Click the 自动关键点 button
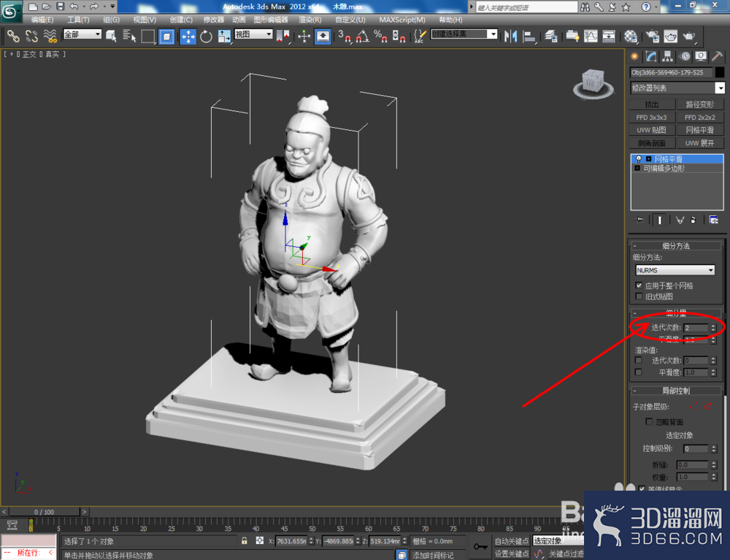730x560 pixels. coord(512,541)
